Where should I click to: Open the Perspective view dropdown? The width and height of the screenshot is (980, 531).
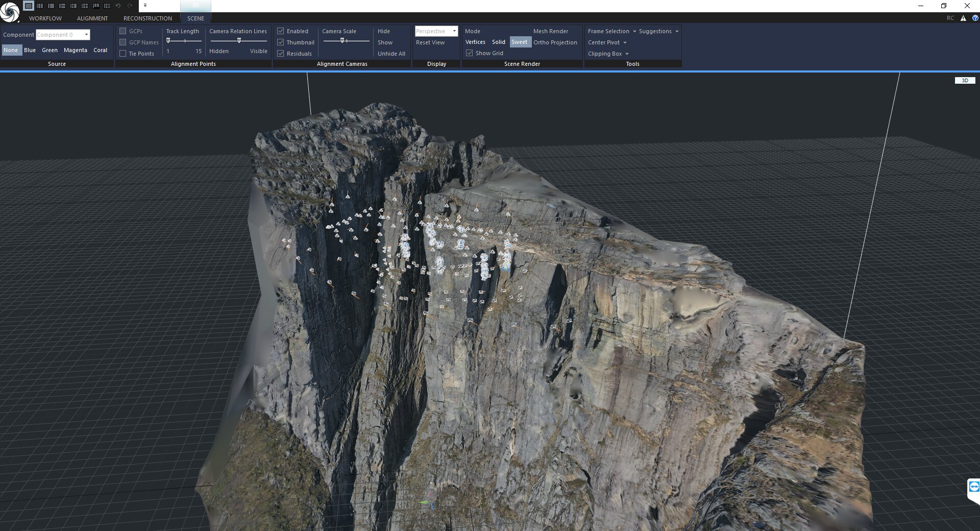(x=436, y=31)
